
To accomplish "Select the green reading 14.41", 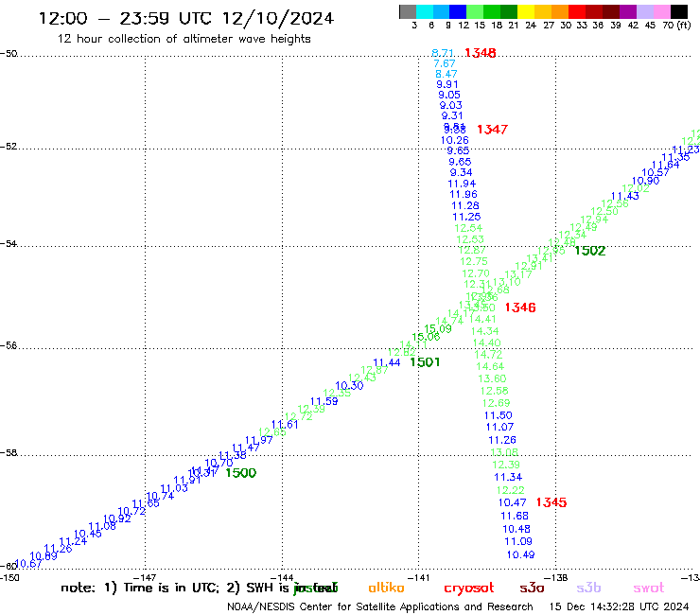I will [x=482, y=319].
